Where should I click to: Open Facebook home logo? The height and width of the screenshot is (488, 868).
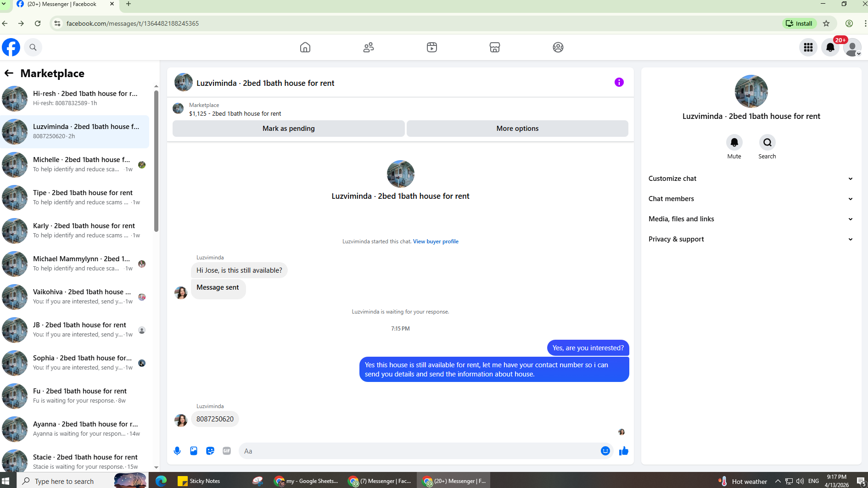(11, 47)
